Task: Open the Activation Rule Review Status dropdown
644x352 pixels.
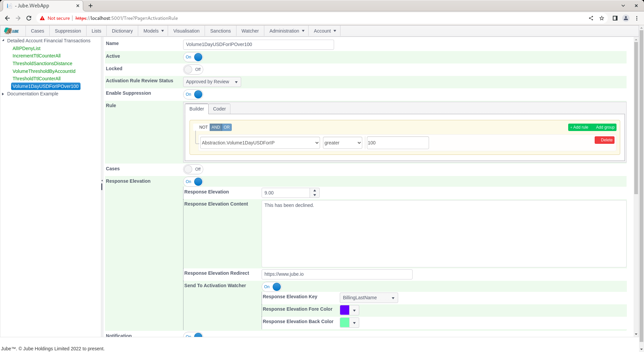Action: pos(212,82)
